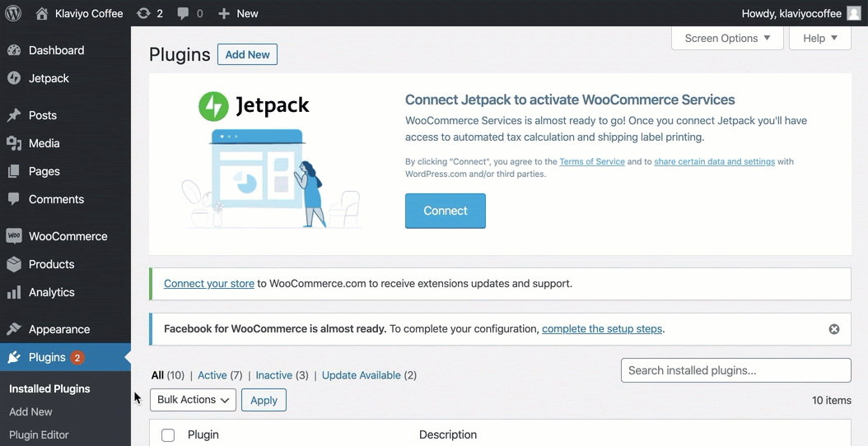Click the Appearance paintbrush icon
Viewport: 868px width, 446px height.
tap(14, 329)
